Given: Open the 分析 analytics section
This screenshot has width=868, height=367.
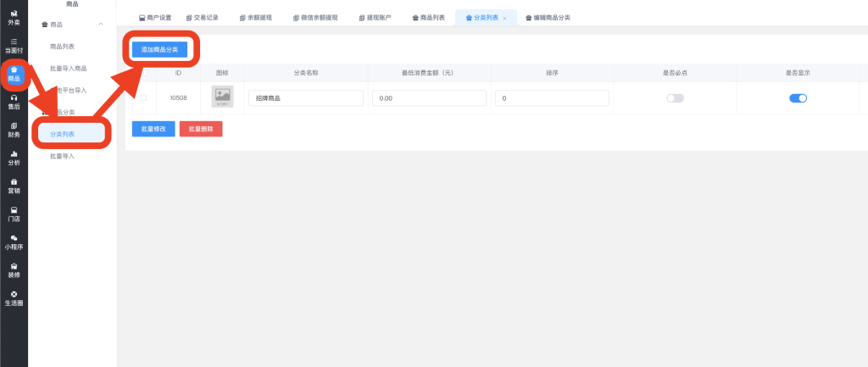Looking at the screenshot, I should (14, 158).
